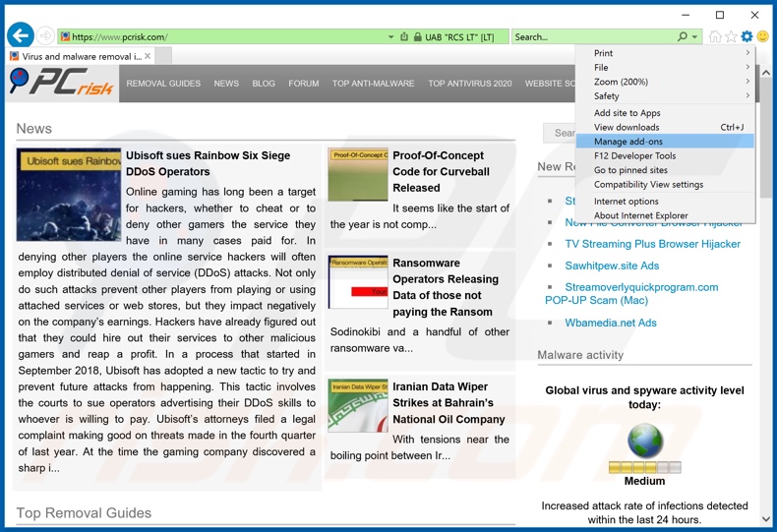Open Ransomware Operators Releasing Data headline
Screen dimensions: 777x532
(446, 287)
